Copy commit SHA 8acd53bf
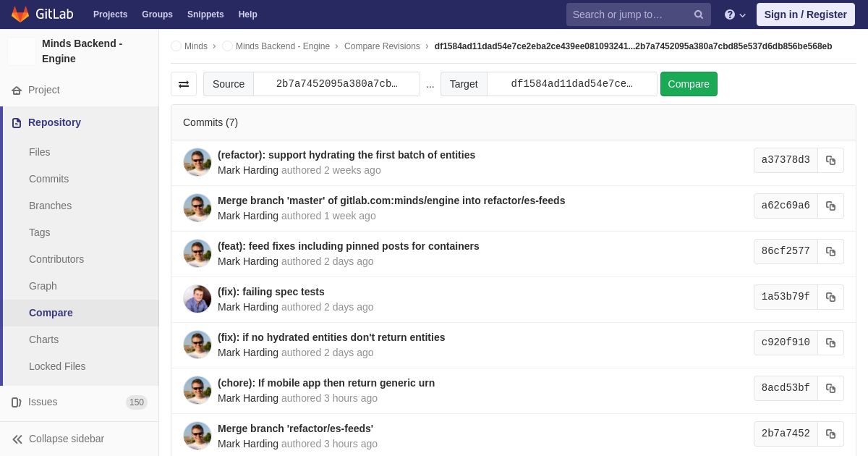This screenshot has height=456, width=868. (x=830, y=388)
